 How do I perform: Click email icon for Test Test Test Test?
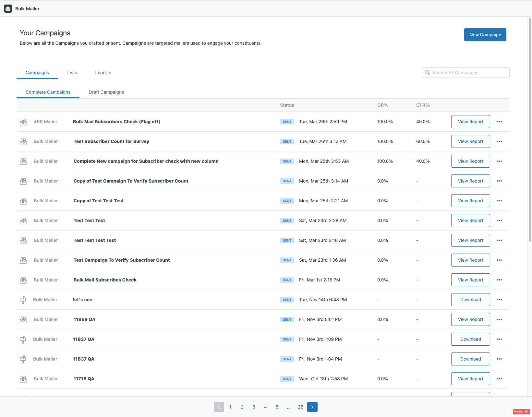(23, 241)
